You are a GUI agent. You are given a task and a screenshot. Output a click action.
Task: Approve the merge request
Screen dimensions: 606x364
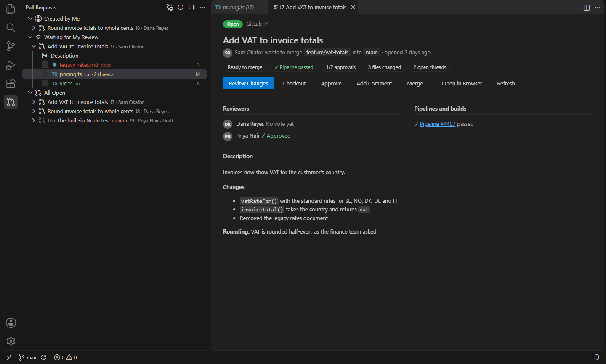(x=331, y=83)
